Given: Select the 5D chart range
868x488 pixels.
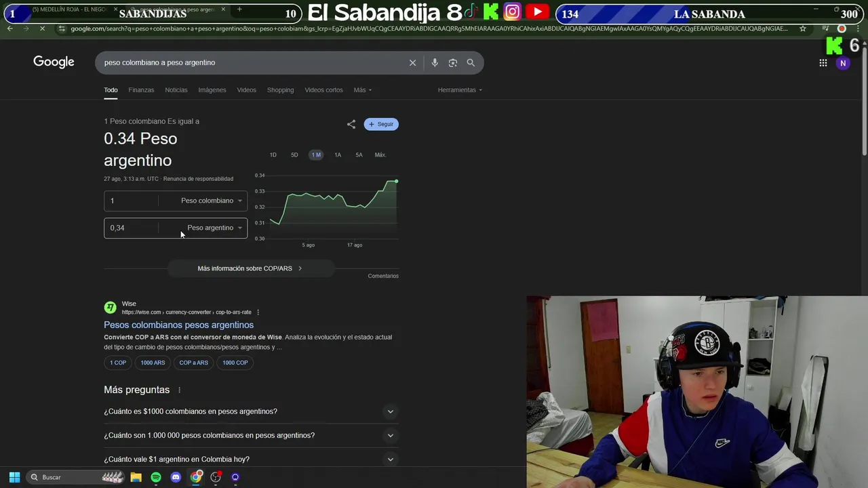Looking at the screenshot, I should [294, 155].
